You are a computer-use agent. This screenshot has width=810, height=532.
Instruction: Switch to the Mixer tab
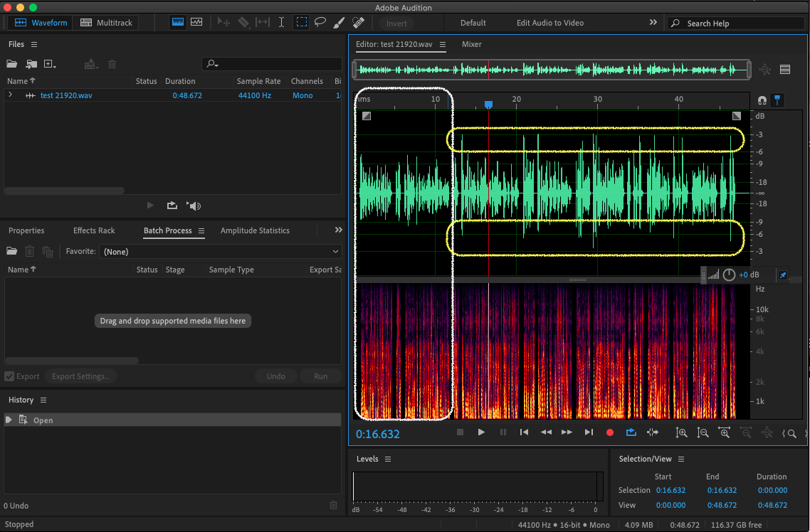[x=471, y=44]
